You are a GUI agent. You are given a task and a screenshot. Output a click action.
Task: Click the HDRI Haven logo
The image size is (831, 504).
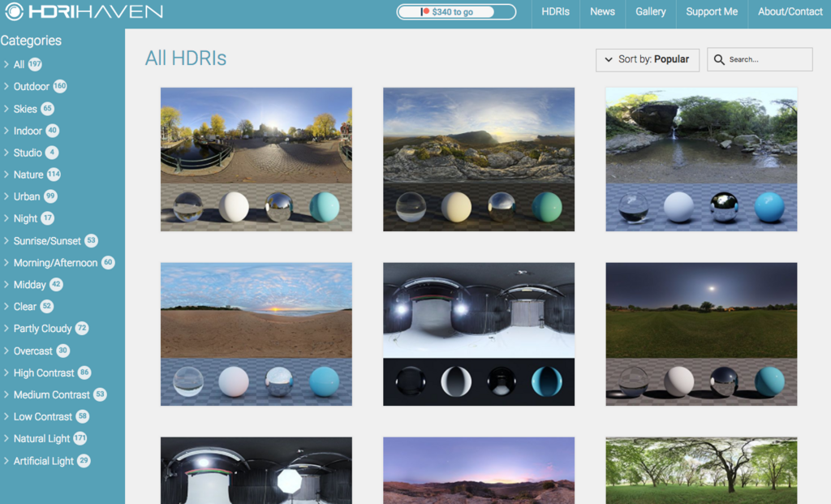[x=84, y=11]
